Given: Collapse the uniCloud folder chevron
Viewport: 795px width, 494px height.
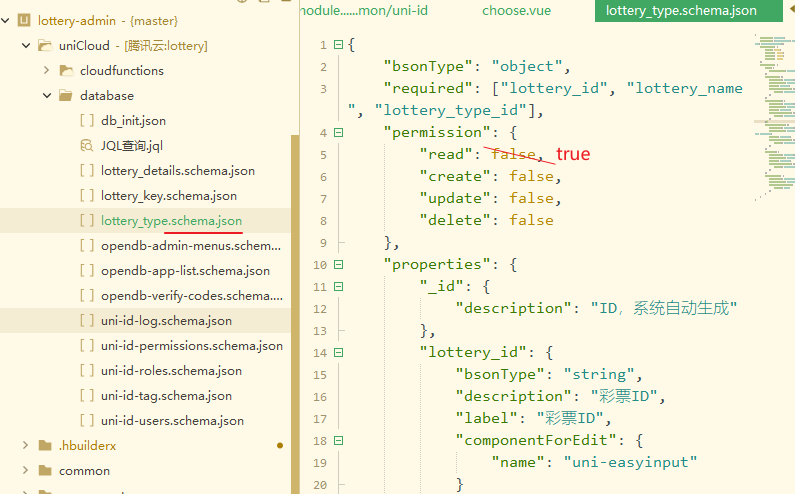Looking at the screenshot, I should 26,46.
